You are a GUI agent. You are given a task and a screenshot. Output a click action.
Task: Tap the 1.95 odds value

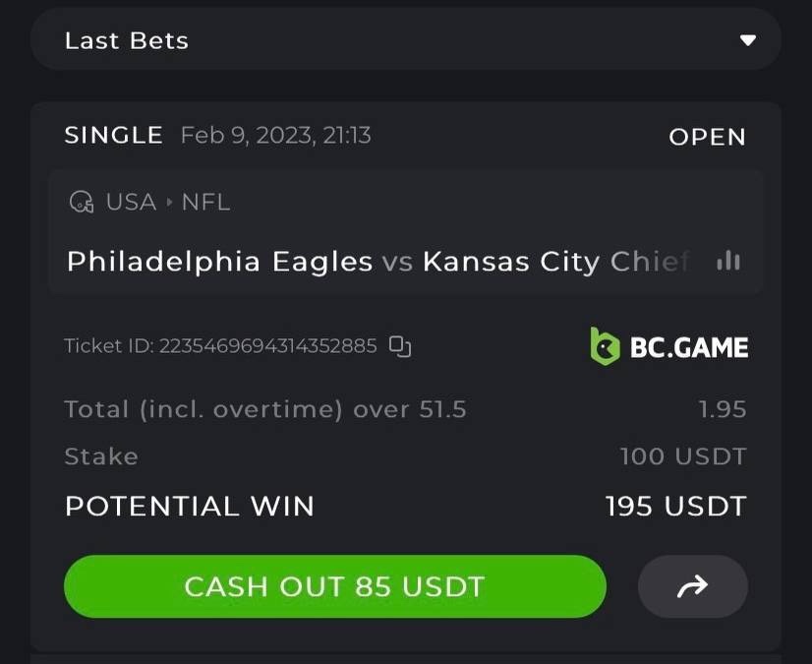[x=723, y=409]
